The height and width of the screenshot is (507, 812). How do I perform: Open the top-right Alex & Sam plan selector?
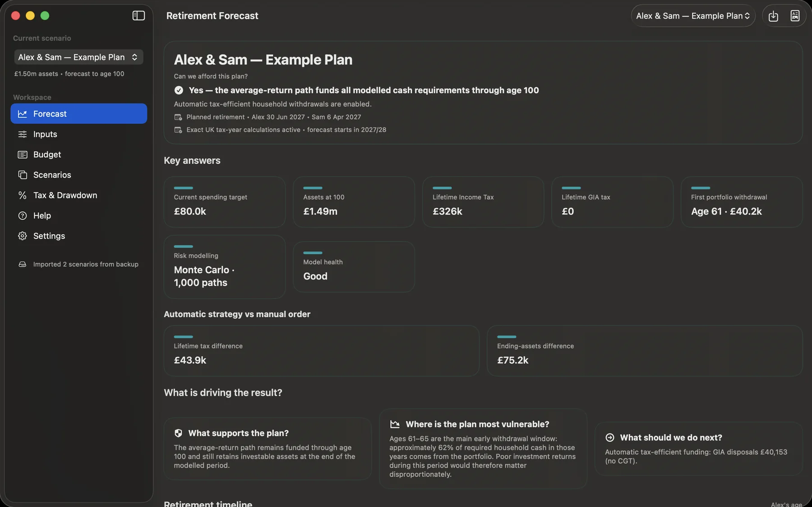[x=693, y=16]
